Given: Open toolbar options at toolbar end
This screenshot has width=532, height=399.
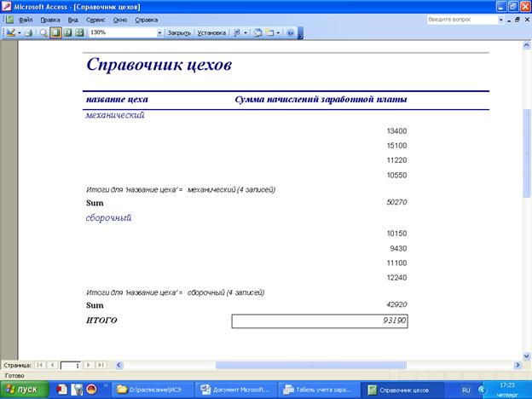Looking at the screenshot, I should (300, 33).
